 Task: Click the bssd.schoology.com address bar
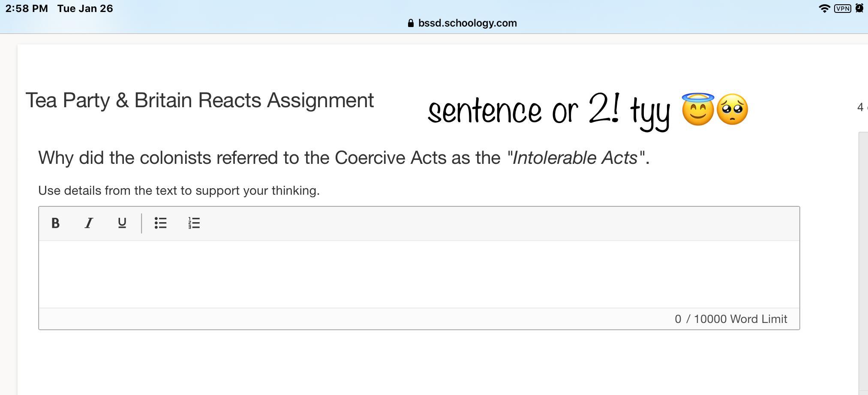pos(467,23)
